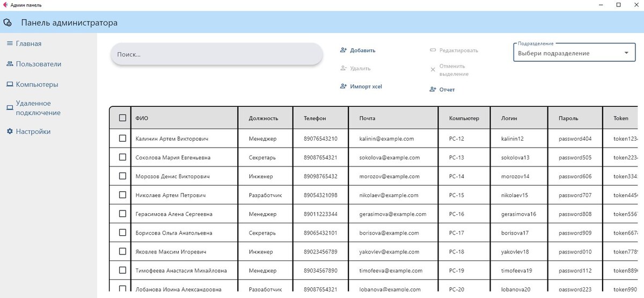The height and width of the screenshot is (298, 644).
Task: Click the edit icon next to Редактировать
Action: 433,50
